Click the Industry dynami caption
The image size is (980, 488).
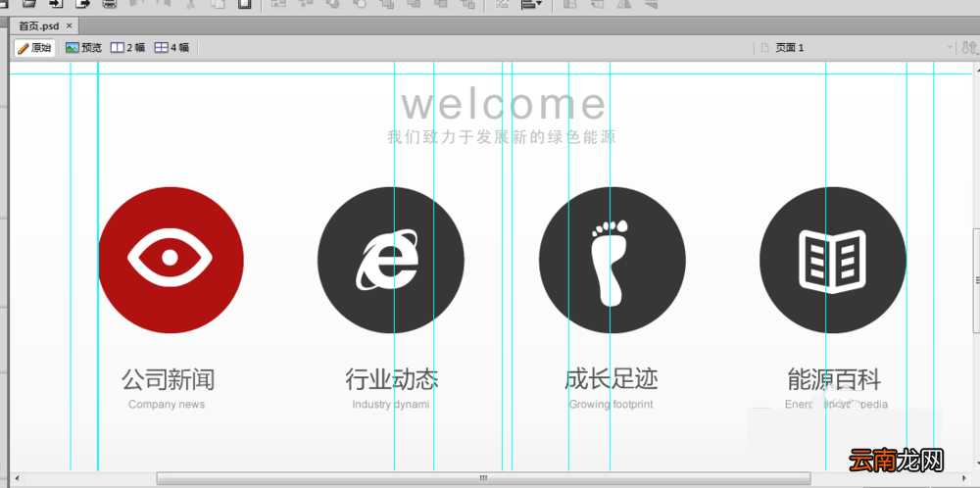pos(391,405)
